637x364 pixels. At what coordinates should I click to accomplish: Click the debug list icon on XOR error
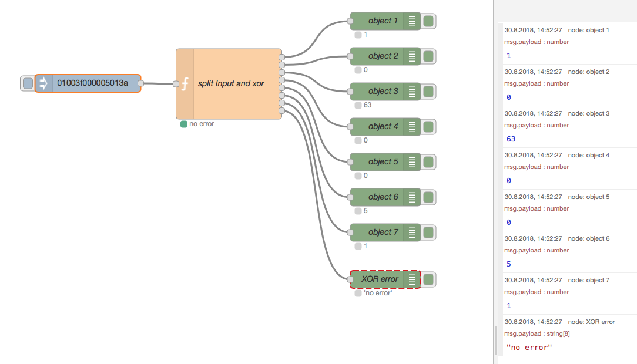tap(412, 279)
